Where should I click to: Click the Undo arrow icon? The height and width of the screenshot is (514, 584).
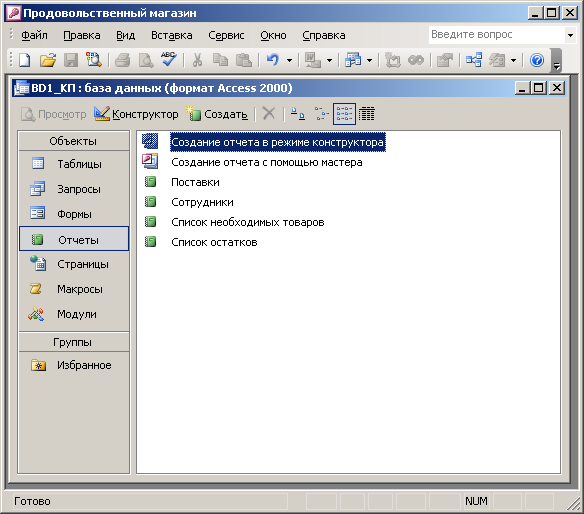pyautogui.click(x=273, y=60)
